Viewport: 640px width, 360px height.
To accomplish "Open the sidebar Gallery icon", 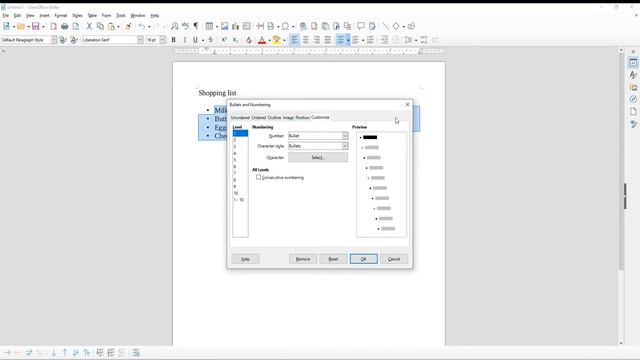I will coord(633,87).
